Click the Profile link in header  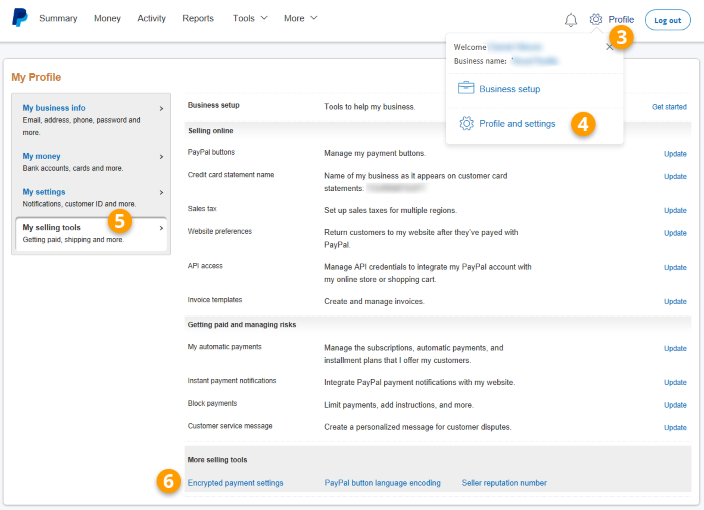(x=621, y=19)
